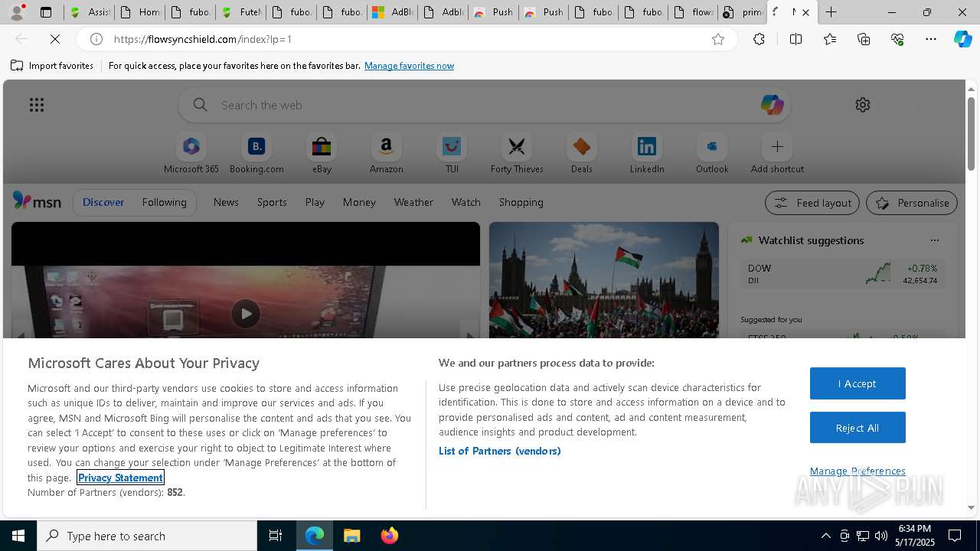
Task: Click the browser address bar URL
Action: [x=203, y=39]
